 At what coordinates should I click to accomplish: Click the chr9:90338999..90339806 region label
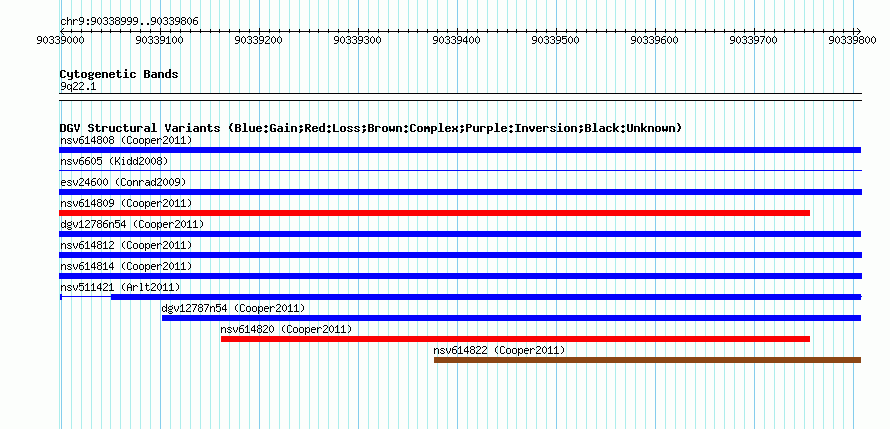click(x=129, y=22)
